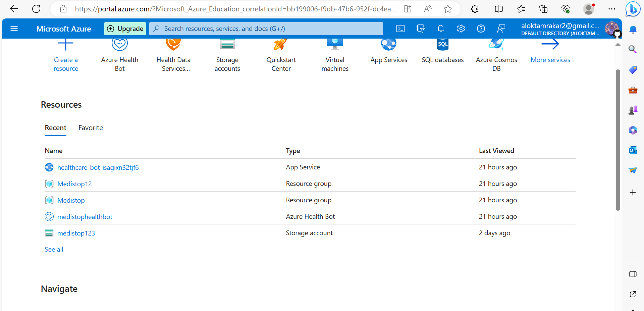Open Quickstart Center rocket icon
Image resolution: width=644 pixels, height=311 pixels.
pos(281,44)
